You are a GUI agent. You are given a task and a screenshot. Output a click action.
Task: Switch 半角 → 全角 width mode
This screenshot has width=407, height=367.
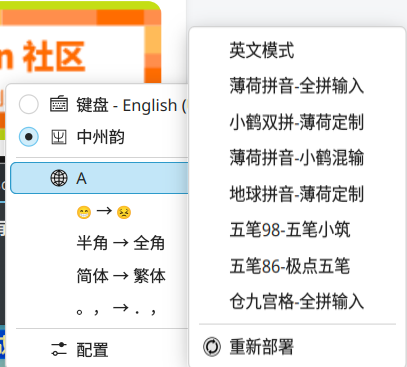tap(121, 242)
